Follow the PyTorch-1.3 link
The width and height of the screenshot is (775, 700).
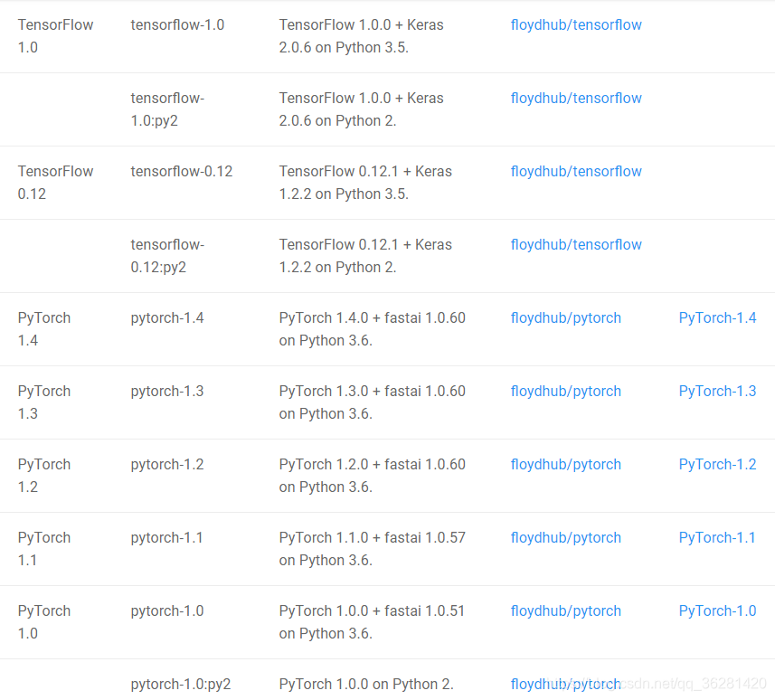tap(717, 391)
